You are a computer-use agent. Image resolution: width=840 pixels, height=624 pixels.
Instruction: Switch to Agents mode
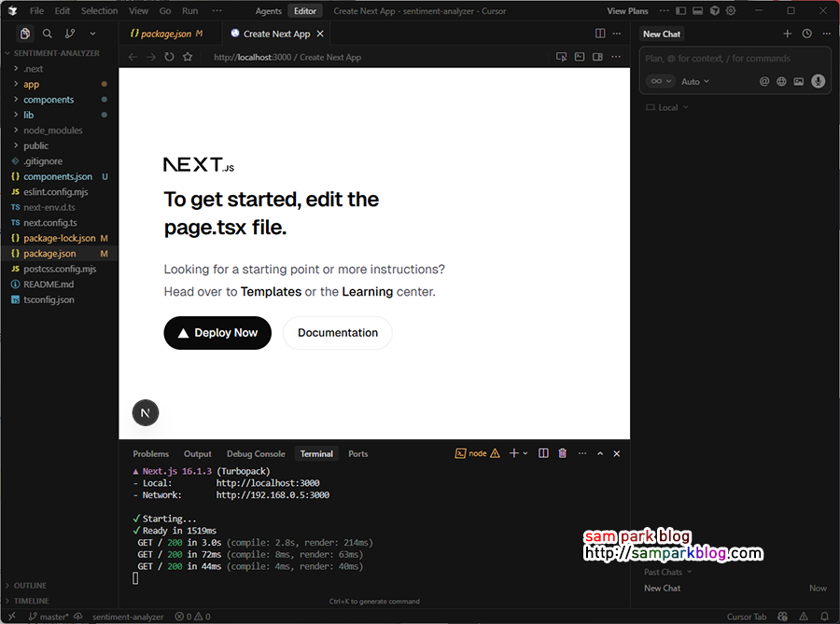(x=268, y=10)
